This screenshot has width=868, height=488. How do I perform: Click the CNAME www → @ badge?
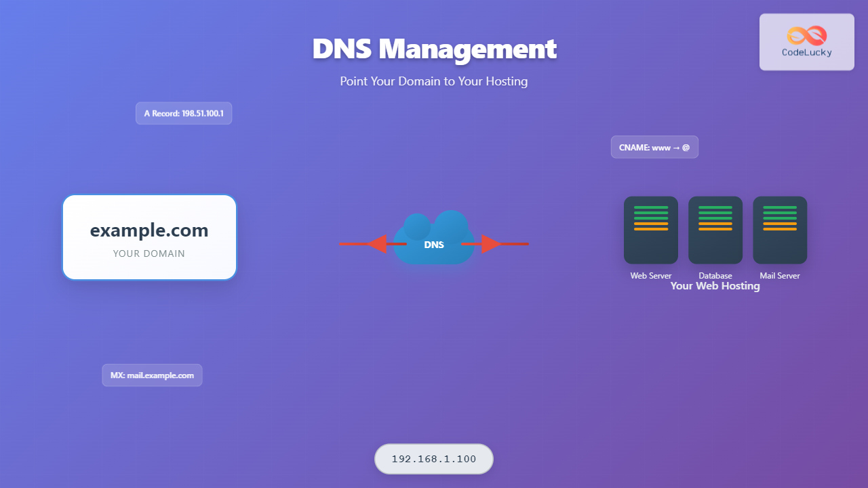(654, 147)
